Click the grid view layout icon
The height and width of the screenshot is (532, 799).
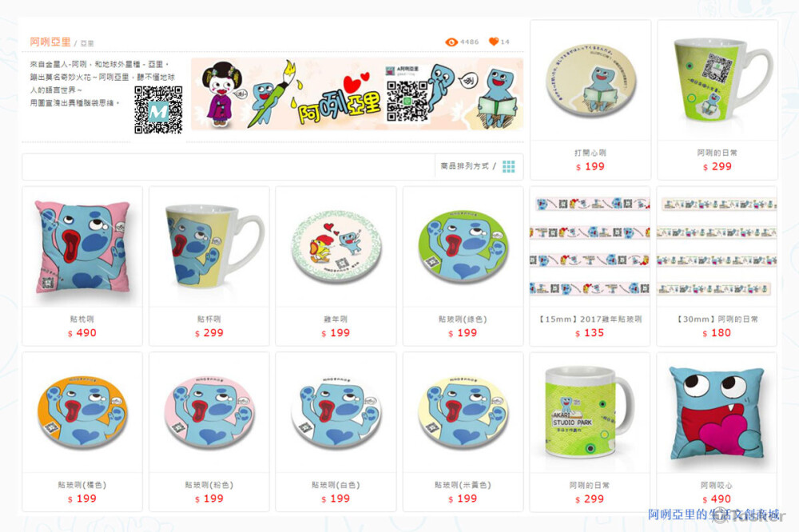click(508, 166)
